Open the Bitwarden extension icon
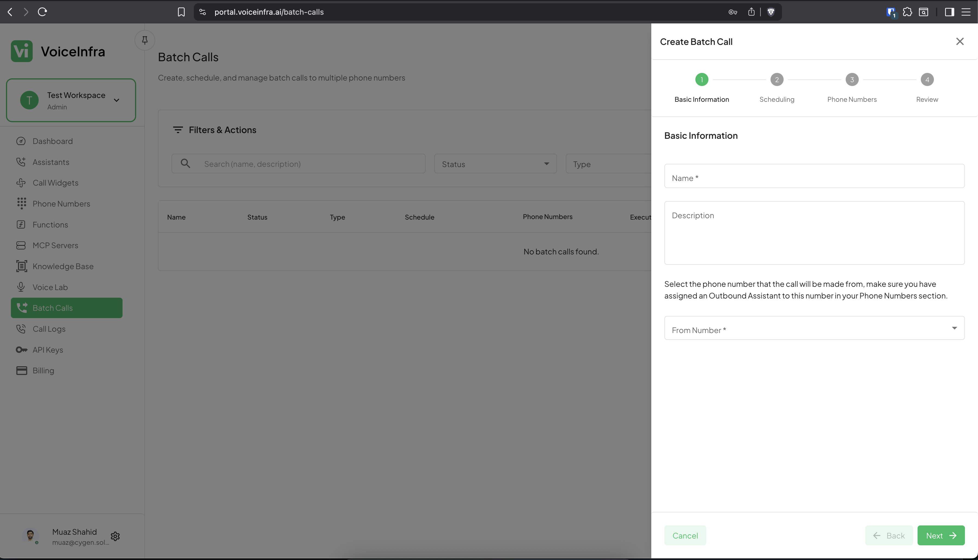Screen dimensions: 978x560 tap(891, 12)
